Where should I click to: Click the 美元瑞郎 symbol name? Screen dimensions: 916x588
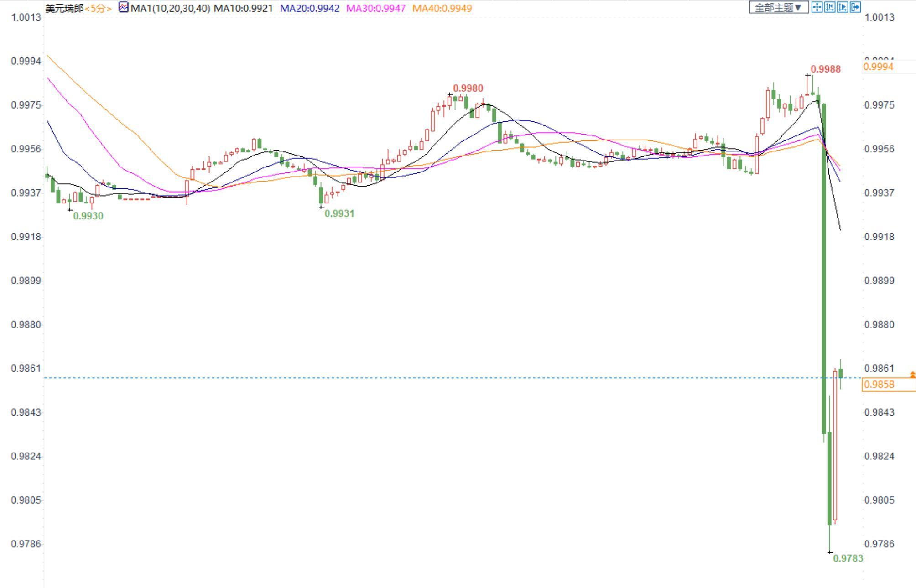tap(64, 8)
